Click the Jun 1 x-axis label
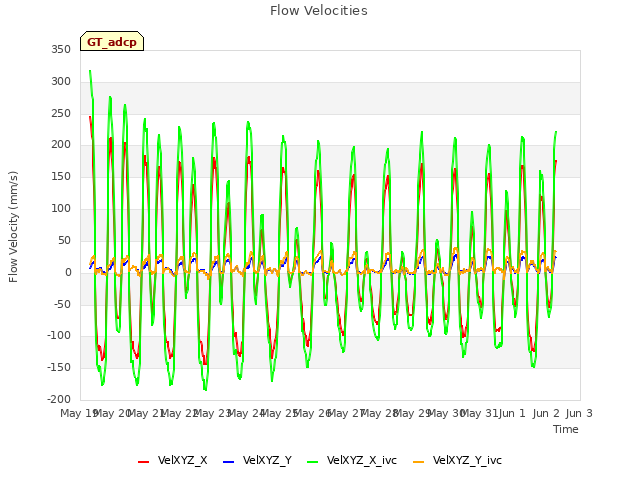The image size is (640, 480). (x=513, y=413)
